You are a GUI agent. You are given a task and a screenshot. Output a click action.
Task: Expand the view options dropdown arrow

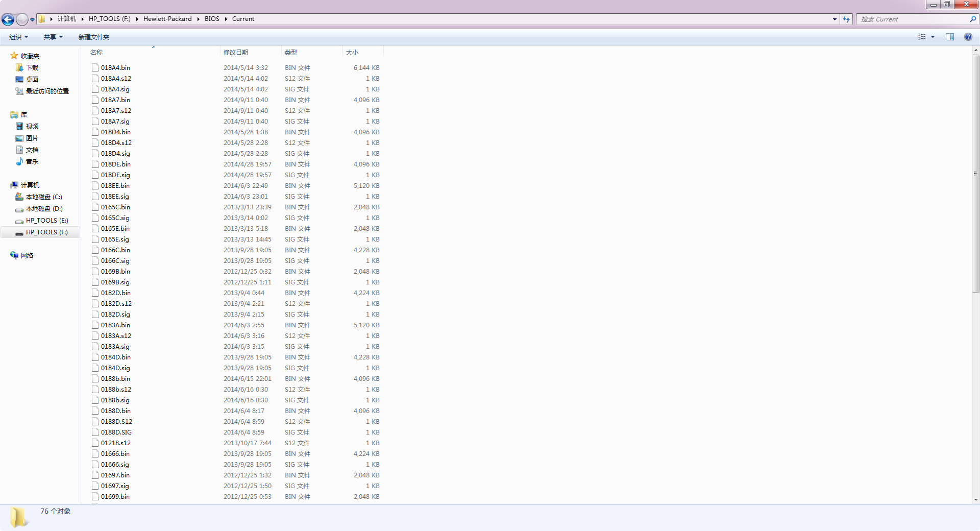click(933, 37)
